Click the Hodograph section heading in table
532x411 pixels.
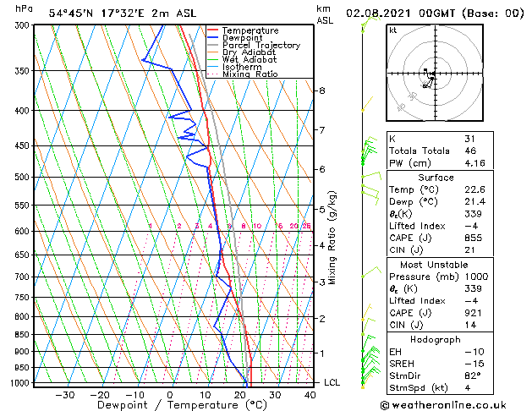[x=435, y=339]
